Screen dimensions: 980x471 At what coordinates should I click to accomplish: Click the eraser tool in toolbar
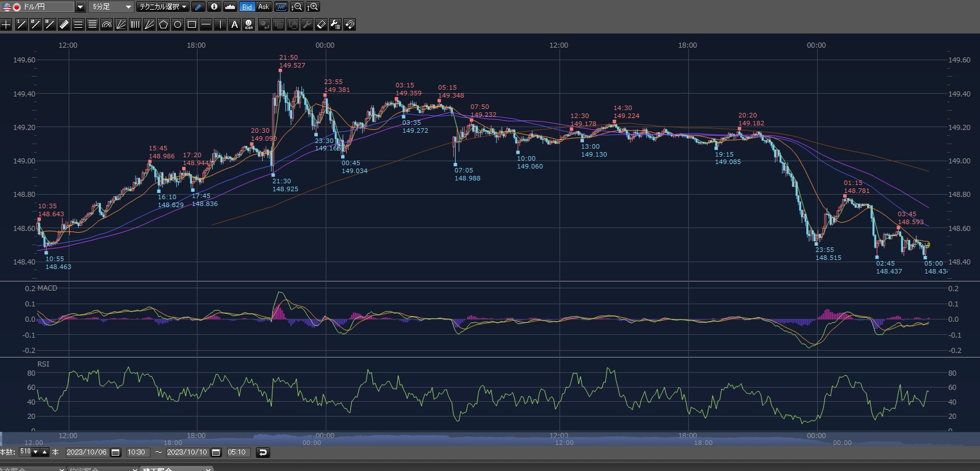321,24
